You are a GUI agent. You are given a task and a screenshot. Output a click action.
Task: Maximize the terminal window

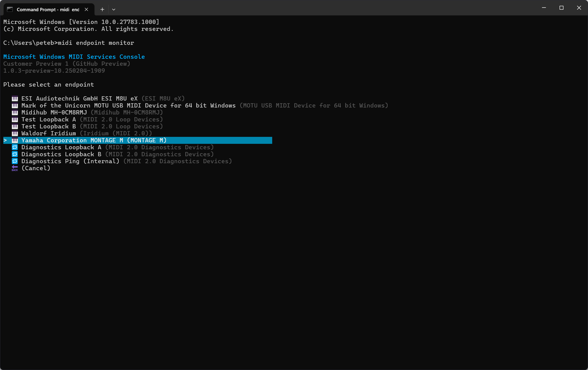561,8
